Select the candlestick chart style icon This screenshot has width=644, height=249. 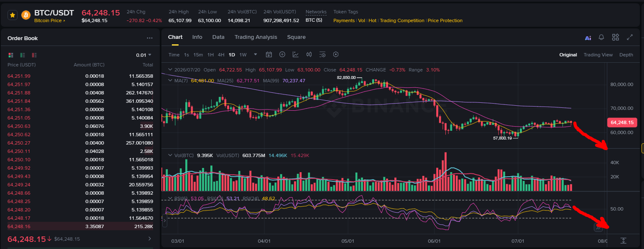coord(309,54)
